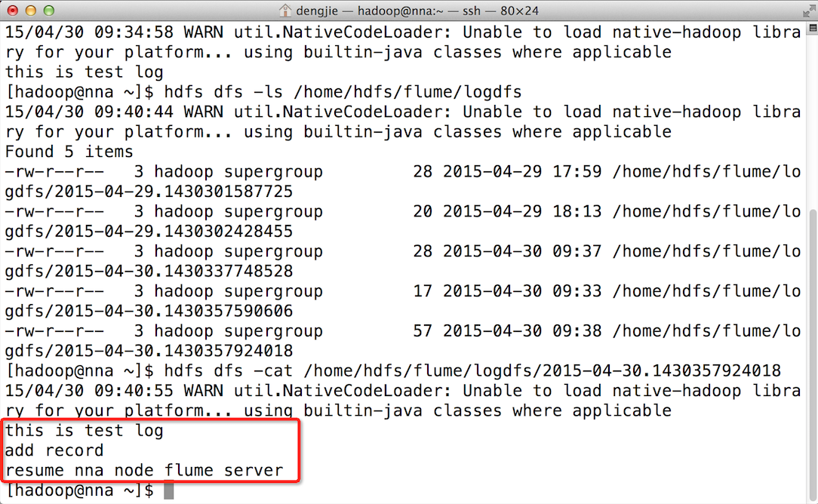Minimize the window using the yellow button

point(30,11)
